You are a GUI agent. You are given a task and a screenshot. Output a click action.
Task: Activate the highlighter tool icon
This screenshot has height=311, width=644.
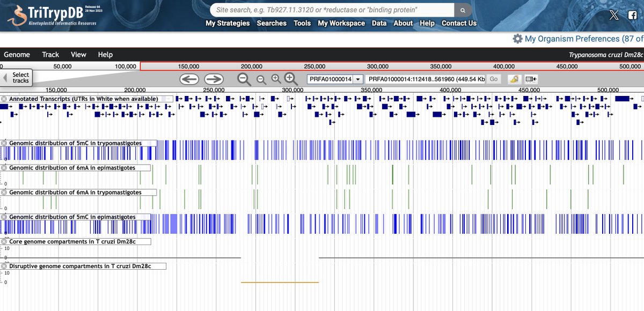pos(514,79)
